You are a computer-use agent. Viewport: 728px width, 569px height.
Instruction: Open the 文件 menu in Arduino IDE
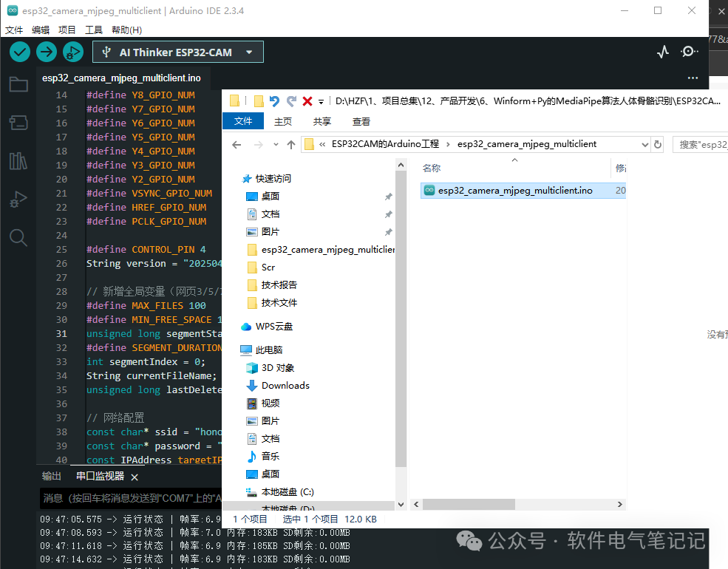pyautogui.click(x=14, y=30)
